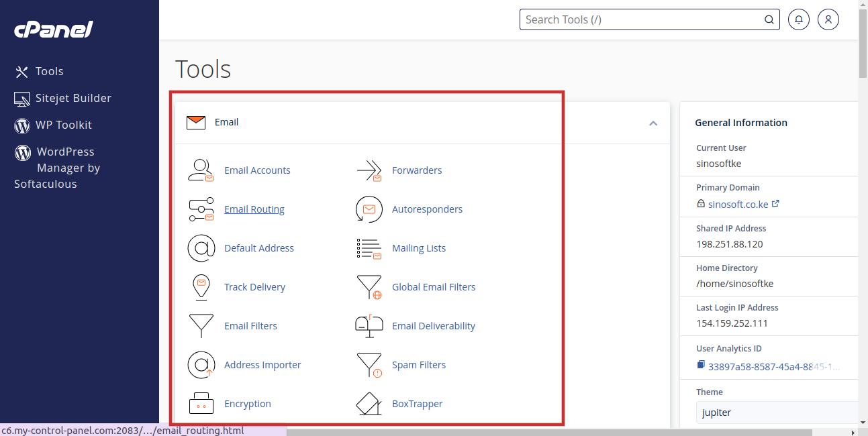Open the Email Routing link
Screen dimensions: 868x436
pos(254,209)
